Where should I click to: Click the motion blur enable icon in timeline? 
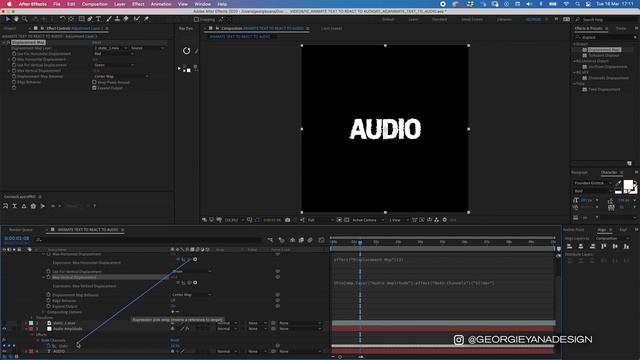point(310,240)
